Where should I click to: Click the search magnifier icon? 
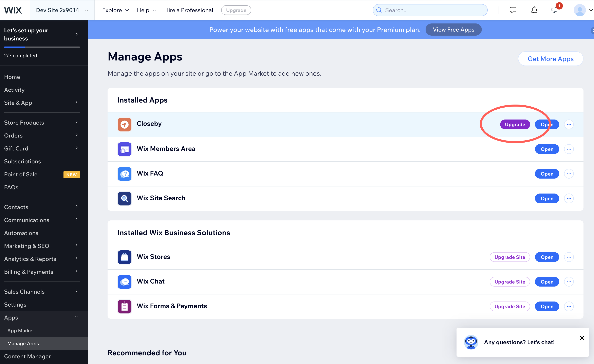[x=379, y=10]
